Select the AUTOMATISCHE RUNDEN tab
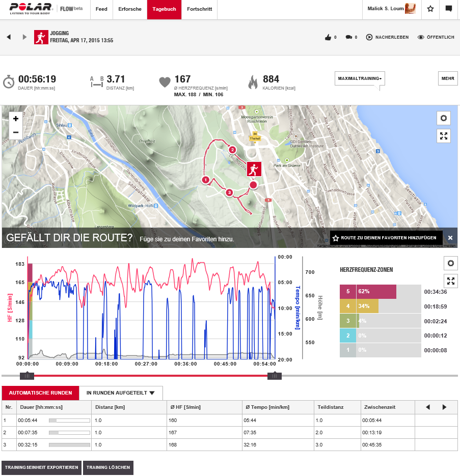This screenshot has width=460, height=476. point(41,393)
